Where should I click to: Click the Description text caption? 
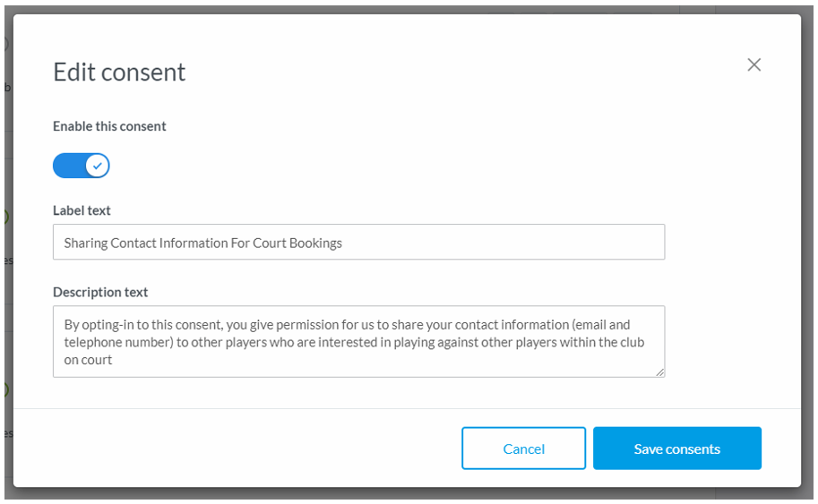pyautogui.click(x=100, y=292)
